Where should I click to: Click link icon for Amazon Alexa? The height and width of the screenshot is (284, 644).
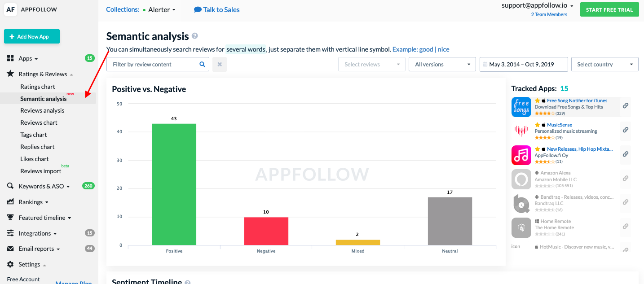click(626, 178)
